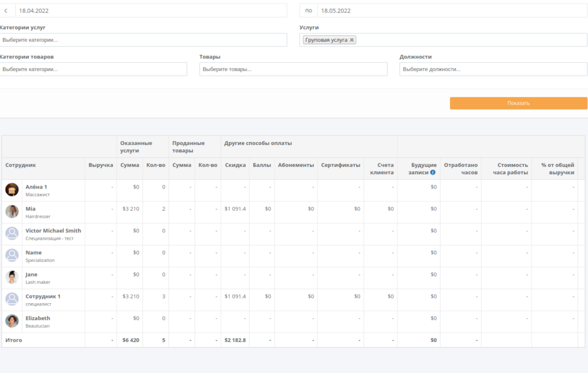Click Сотрудник 1 placeholder avatar
This screenshot has height=373, width=588.
(12, 299)
